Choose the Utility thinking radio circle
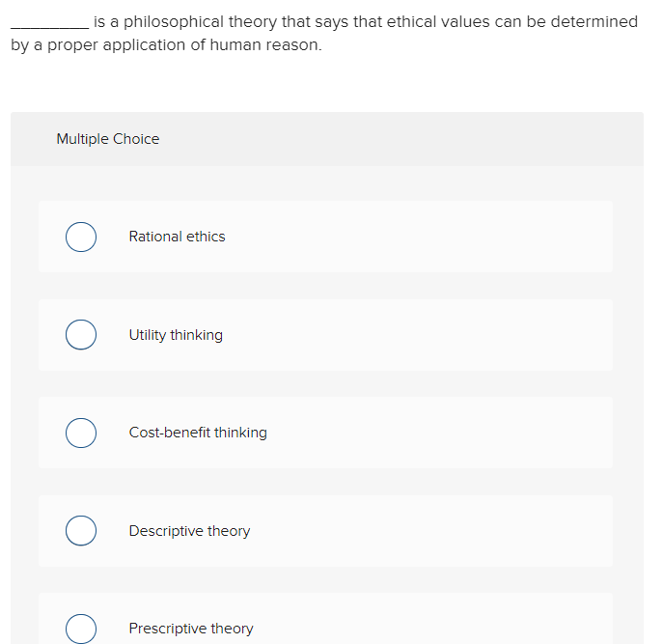Screen dimensions: 663x644 pos(81,335)
